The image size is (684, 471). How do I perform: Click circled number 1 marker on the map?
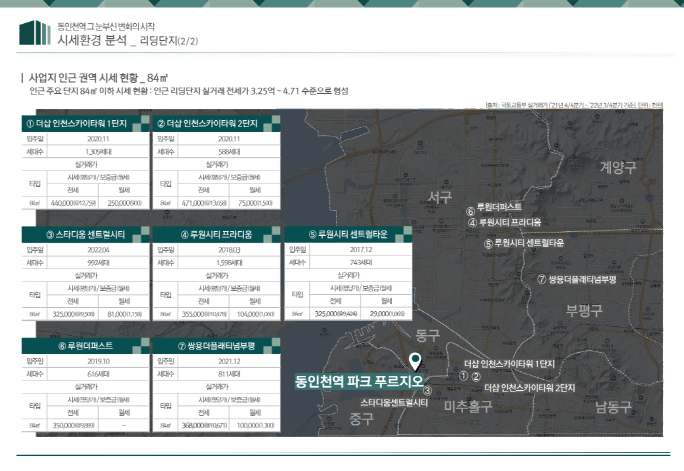[463, 376]
